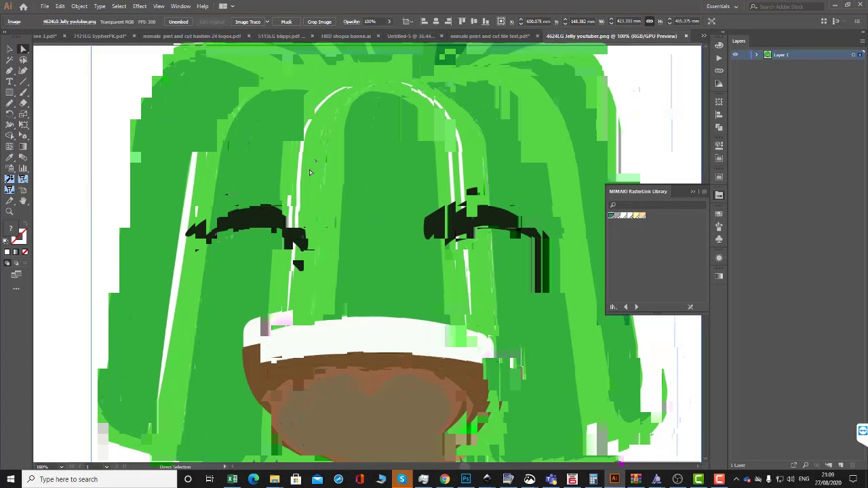Open the Edit Toolbar three-dots button

point(16,289)
